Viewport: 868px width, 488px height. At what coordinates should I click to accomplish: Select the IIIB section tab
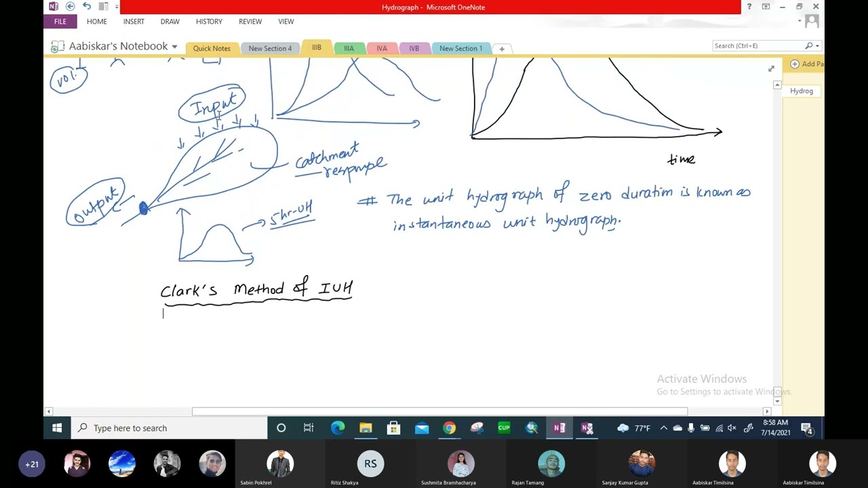[x=316, y=47]
